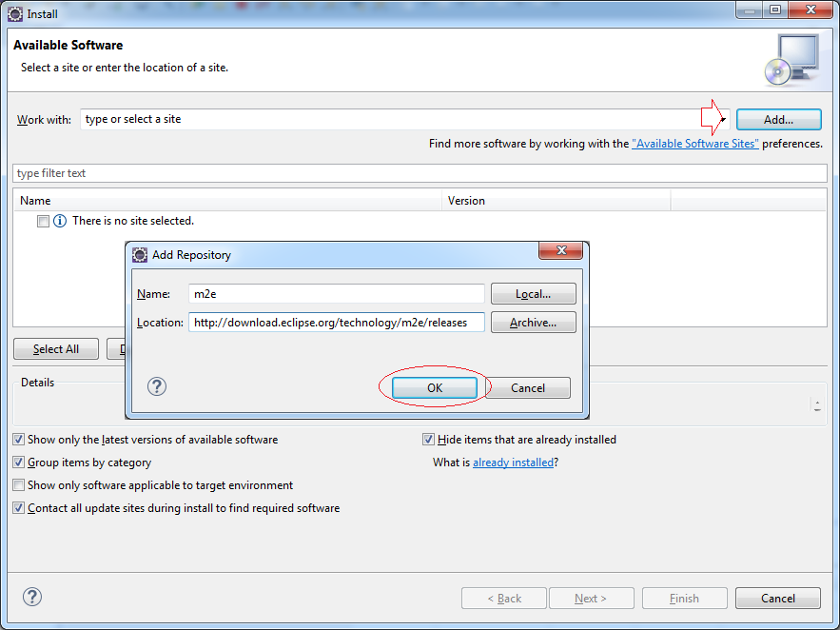Cancel the Add Repository dialog
Screen dimensions: 840x630
(x=528, y=388)
